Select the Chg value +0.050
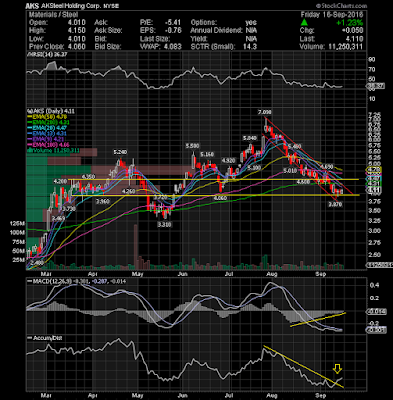 point(352,31)
